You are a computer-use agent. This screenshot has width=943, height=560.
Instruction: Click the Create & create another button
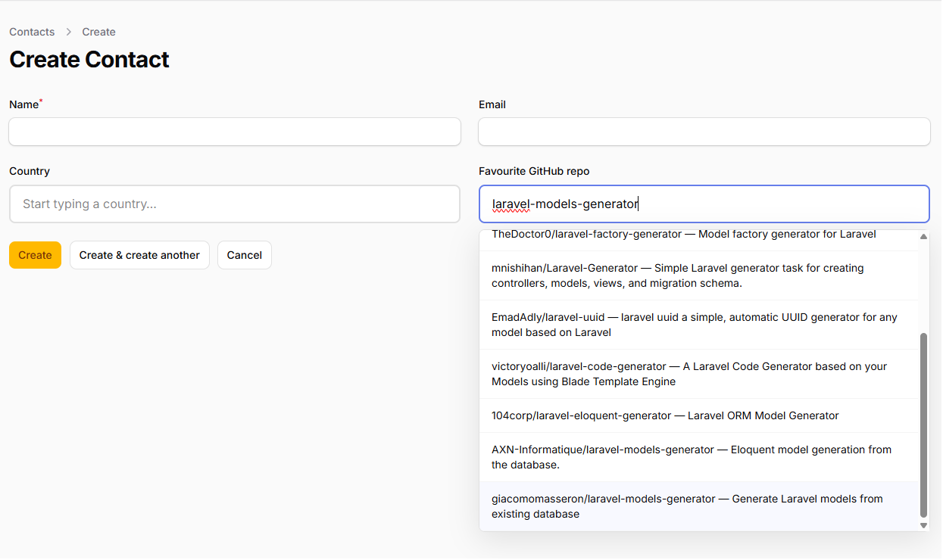[x=139, y=255]
